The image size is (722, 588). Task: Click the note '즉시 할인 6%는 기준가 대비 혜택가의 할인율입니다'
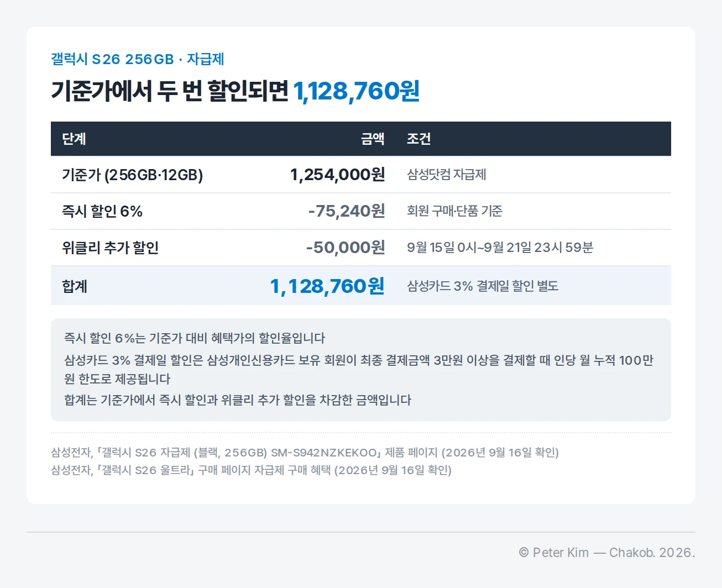click(195, 338)
